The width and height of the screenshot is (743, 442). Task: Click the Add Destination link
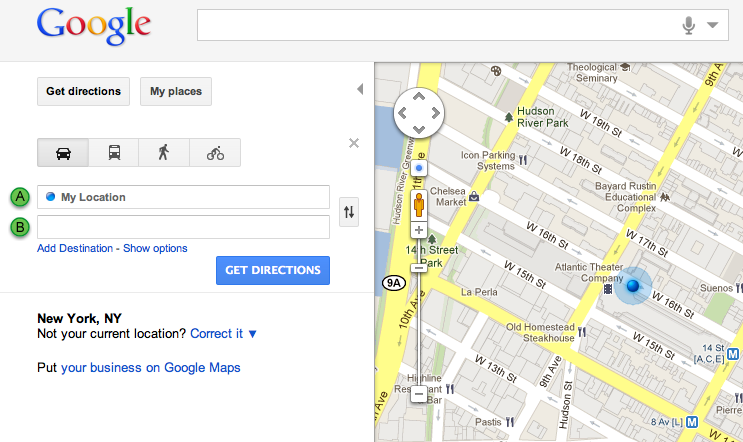[x=75, y=248]
